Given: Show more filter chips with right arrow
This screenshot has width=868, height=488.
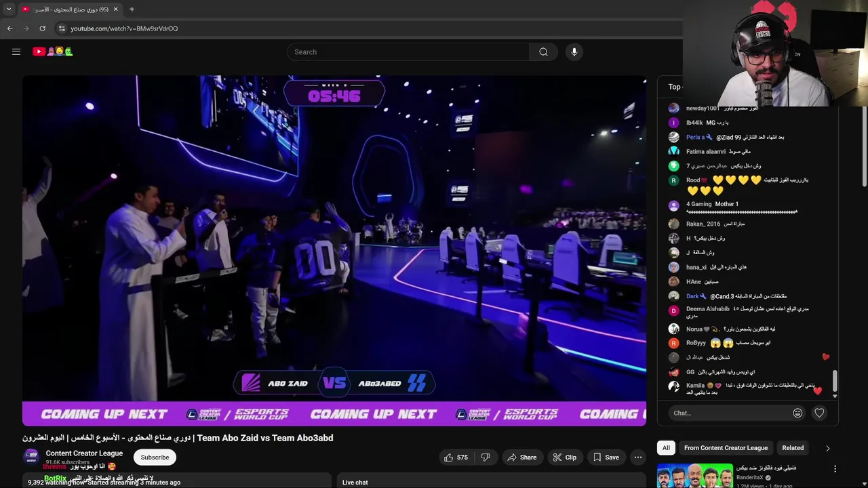Looking at the screenshot, I should pyautogui.click(x=827, y=448).
